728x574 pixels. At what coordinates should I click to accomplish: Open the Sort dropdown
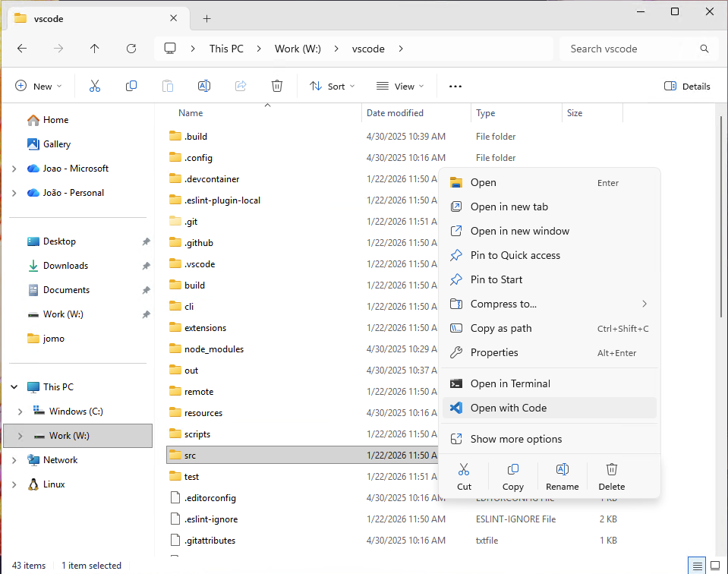(332, 86)
